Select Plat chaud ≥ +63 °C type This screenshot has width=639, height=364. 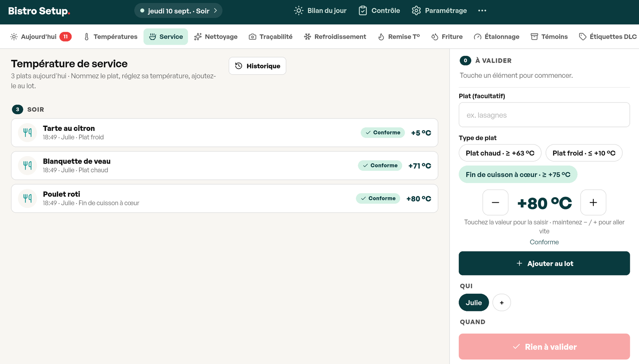tap(500, 153)
